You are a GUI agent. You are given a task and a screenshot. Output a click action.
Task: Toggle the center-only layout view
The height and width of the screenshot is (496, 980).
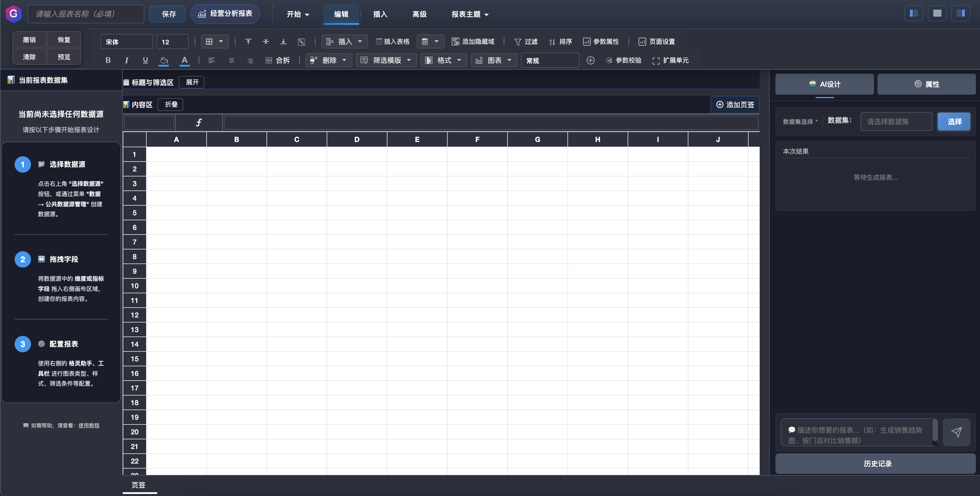937,14
